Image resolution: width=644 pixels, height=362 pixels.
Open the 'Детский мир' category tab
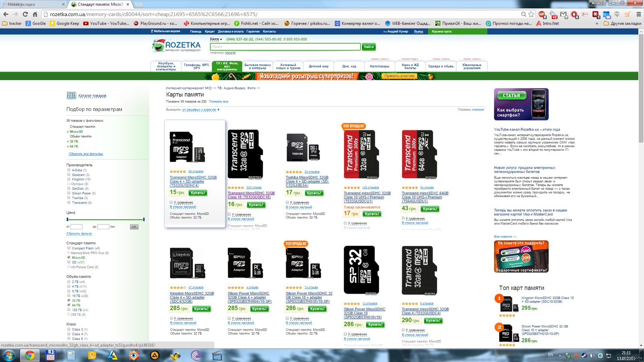click(318, 66)
